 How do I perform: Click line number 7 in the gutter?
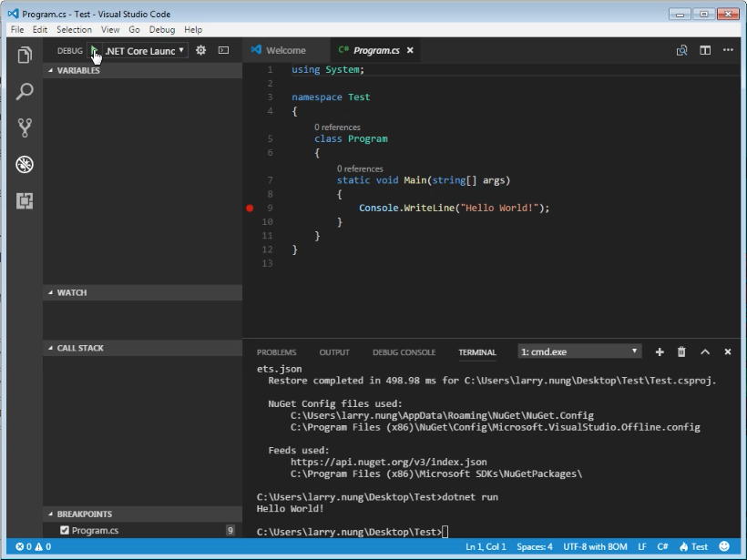[x=271, y=180]
